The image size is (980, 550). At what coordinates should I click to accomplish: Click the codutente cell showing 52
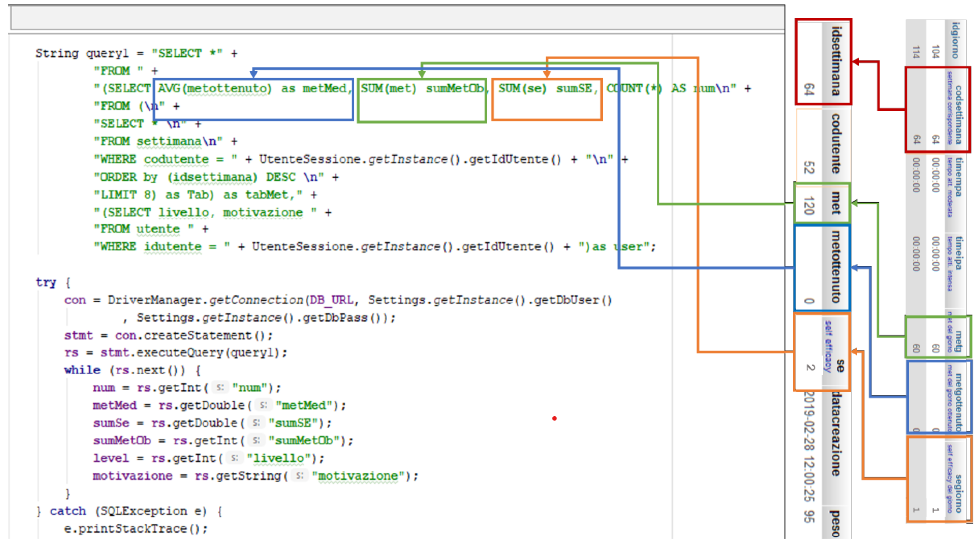tap(809, 168)
